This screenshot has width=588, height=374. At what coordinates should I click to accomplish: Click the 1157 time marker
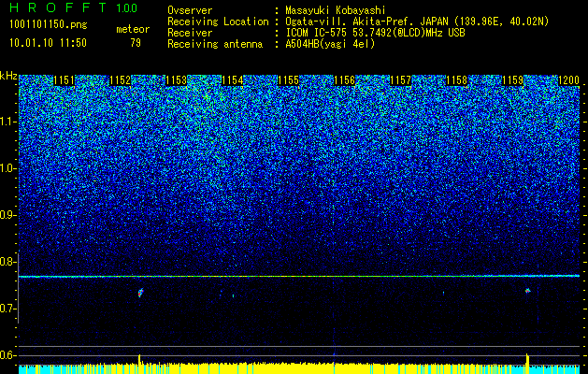pos(400,80)
